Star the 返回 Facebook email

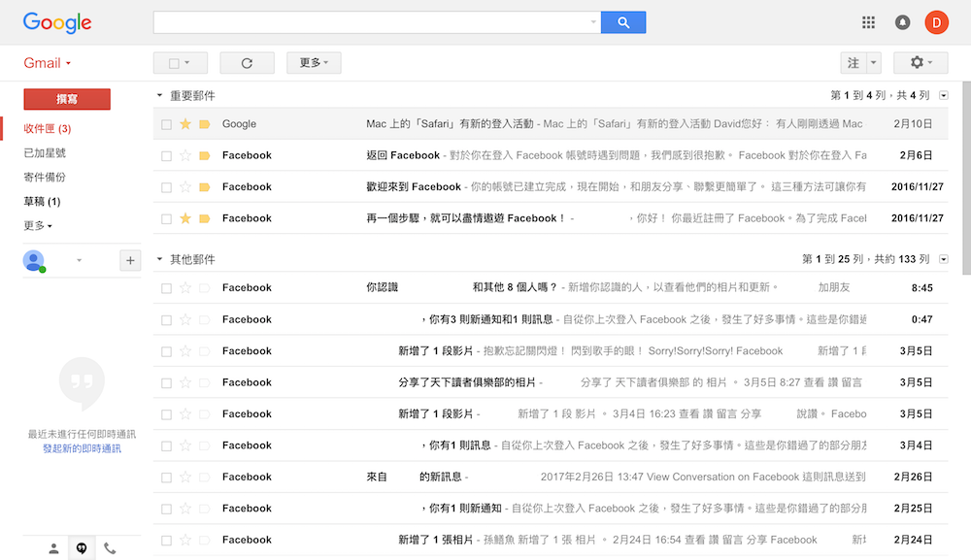[x=185, y=155]
